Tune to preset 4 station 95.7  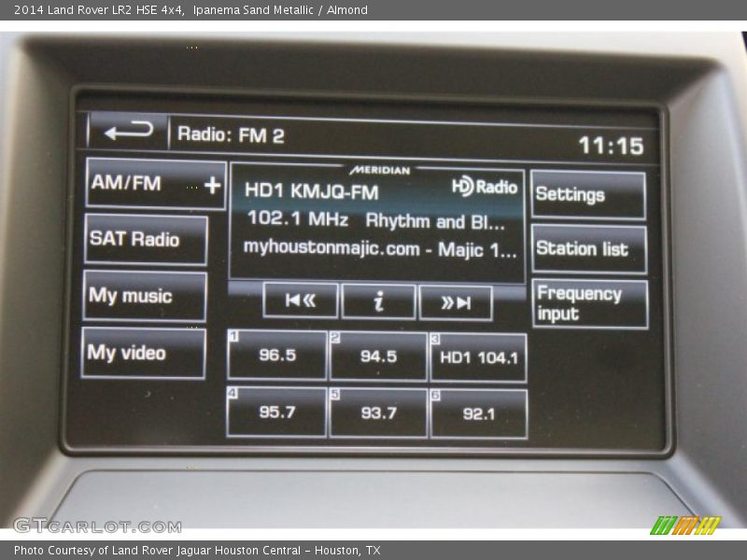click(276, 413)
